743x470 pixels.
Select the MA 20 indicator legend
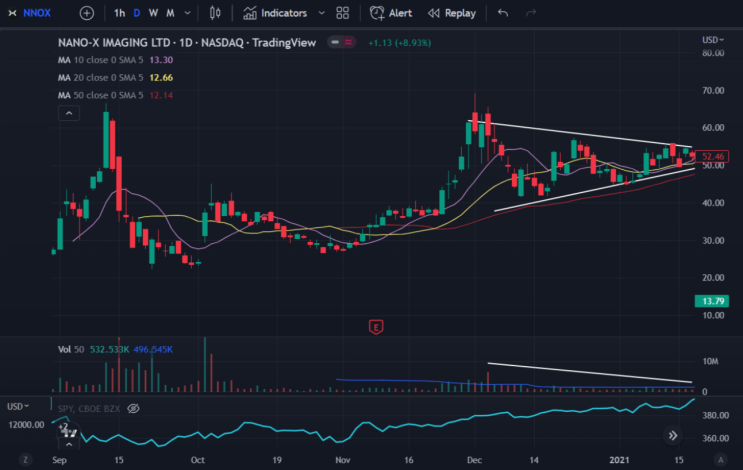[100, 78]
